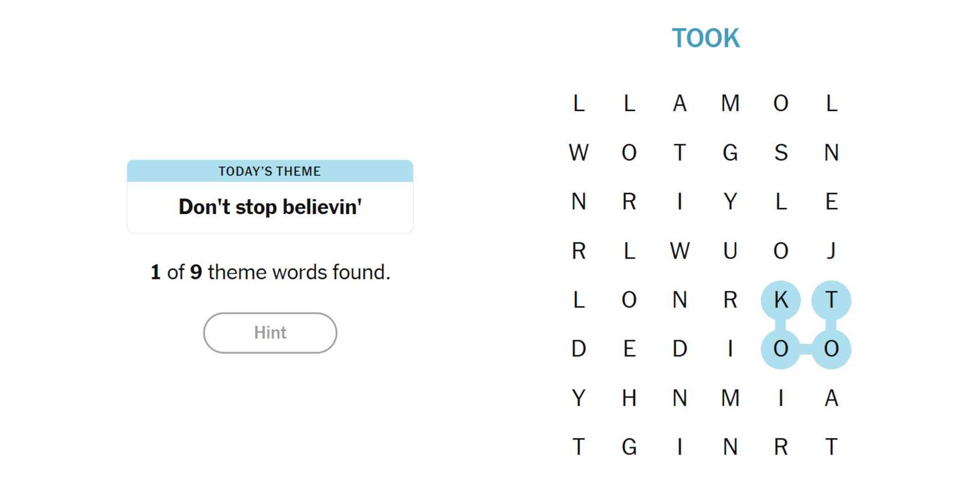Click the letter H in the grid

point(629,398)
